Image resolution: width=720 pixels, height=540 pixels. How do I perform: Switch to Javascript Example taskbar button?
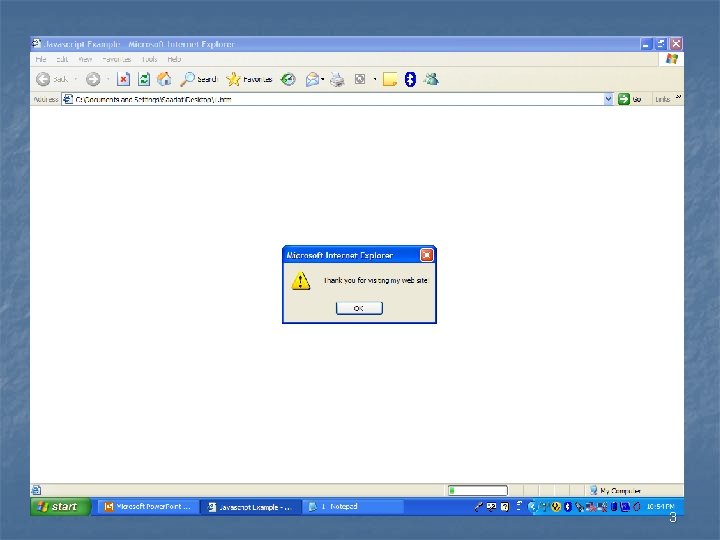(251, 507)
